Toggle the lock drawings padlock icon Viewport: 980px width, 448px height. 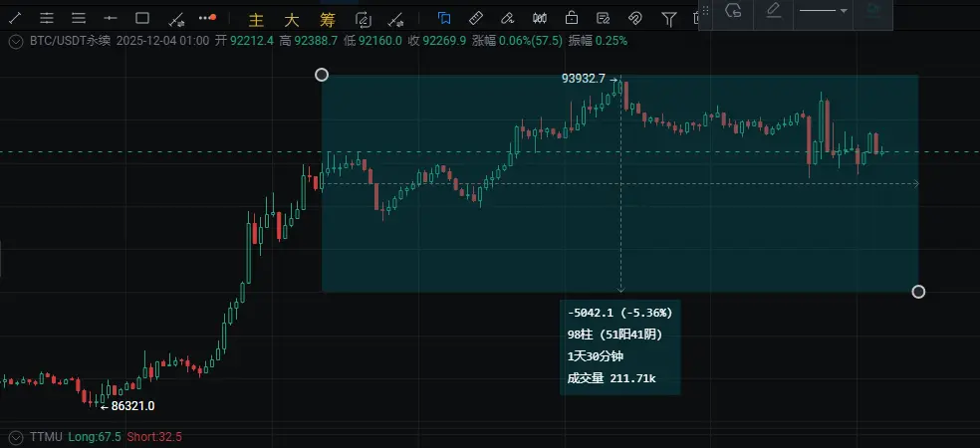click(572, 18)
